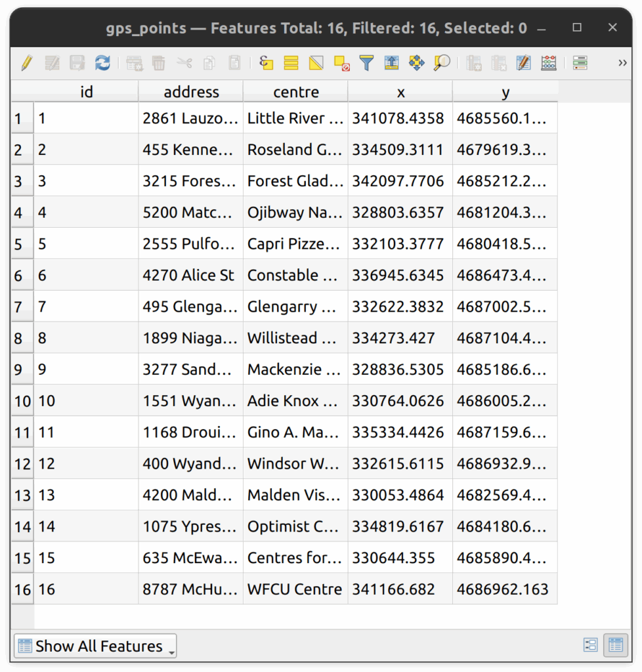Open the Select by expression tool

266,63
